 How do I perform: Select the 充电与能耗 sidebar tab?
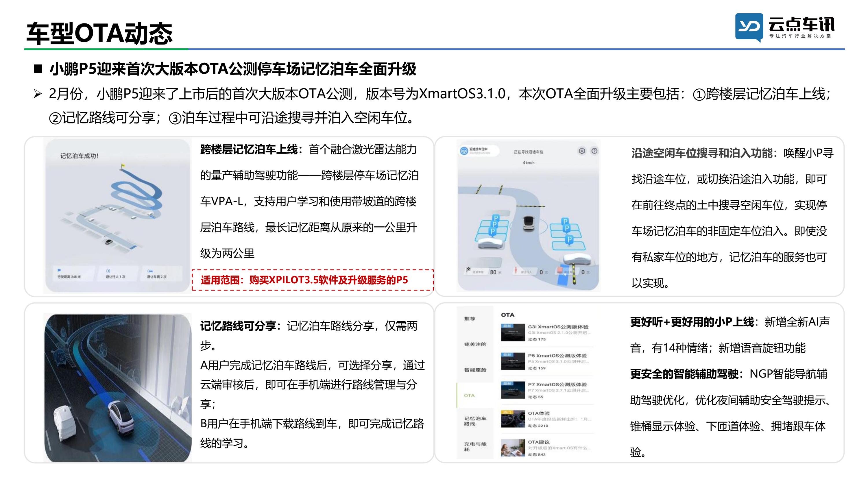click(x=475, y=447)
